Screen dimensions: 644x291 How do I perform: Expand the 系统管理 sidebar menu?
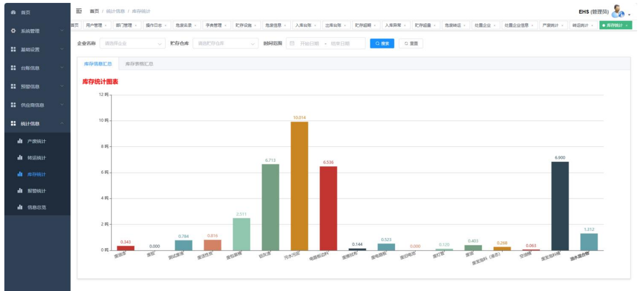coord(37,31)
